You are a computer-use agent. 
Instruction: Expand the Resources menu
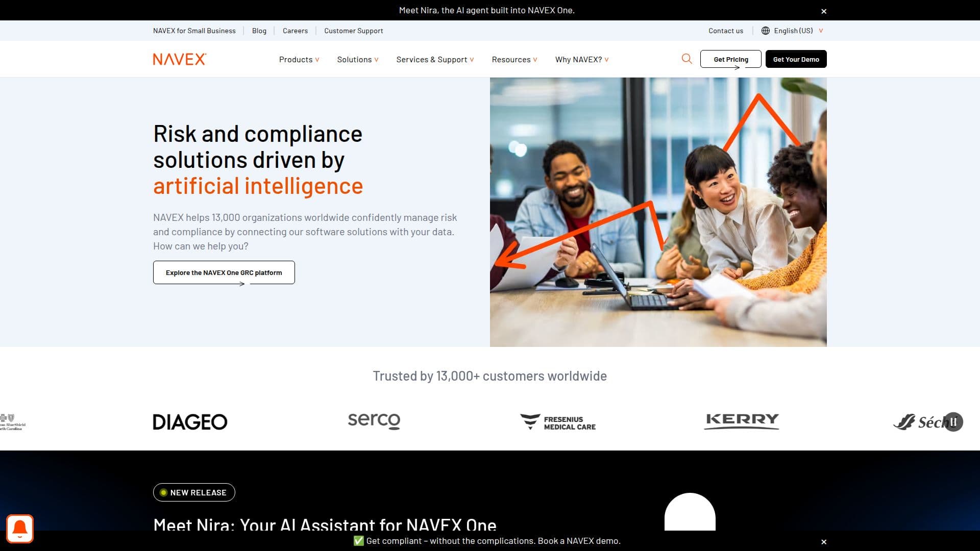click(514, 60)
